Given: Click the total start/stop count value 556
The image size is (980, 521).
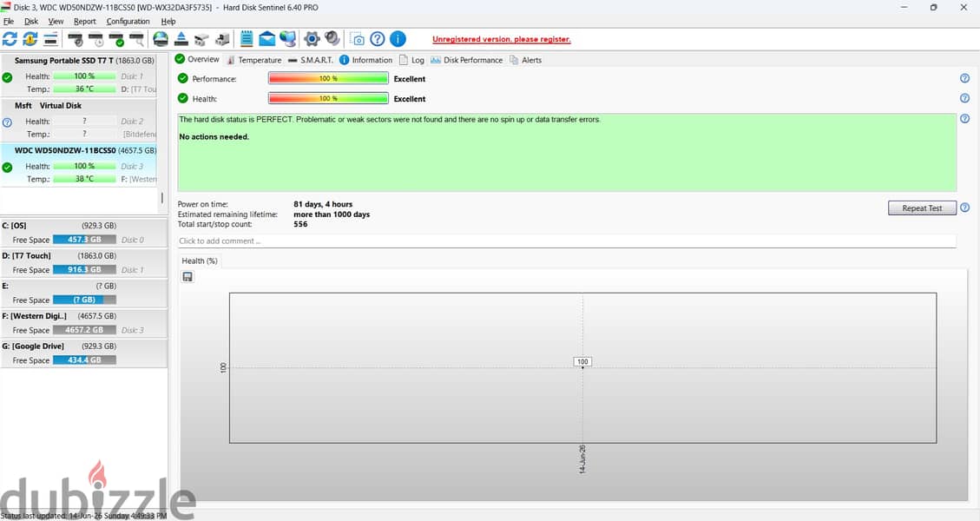Looking at the screenshot, I should pos(300,224).
